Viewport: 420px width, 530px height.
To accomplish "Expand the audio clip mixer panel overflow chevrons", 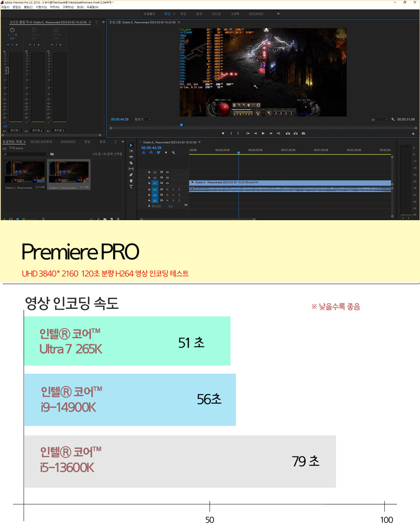I will (103, 21).
